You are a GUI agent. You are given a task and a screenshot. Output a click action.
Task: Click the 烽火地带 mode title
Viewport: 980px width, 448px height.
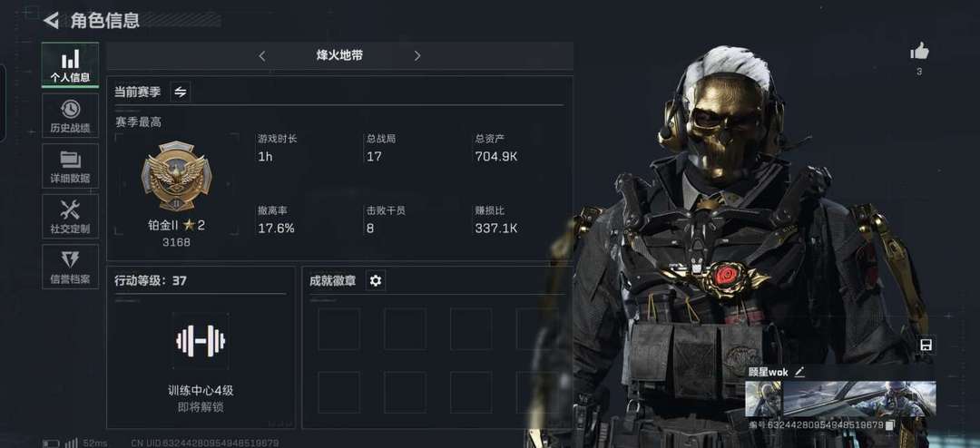pos(339,55)
